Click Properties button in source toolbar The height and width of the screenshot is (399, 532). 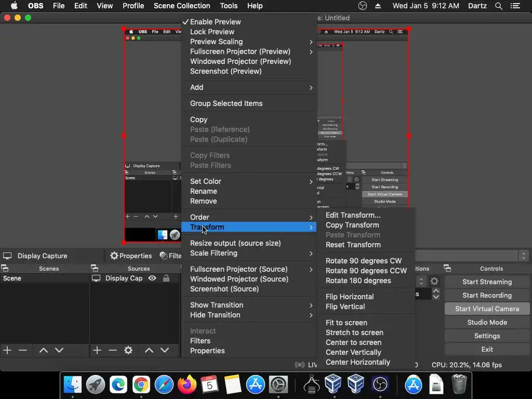pyautogui.click(x=131, y=256)
